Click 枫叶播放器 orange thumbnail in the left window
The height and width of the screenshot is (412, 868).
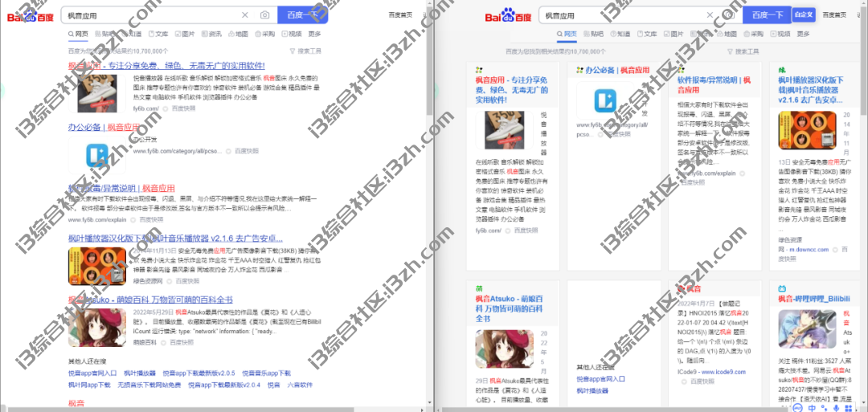pos(97,266)
